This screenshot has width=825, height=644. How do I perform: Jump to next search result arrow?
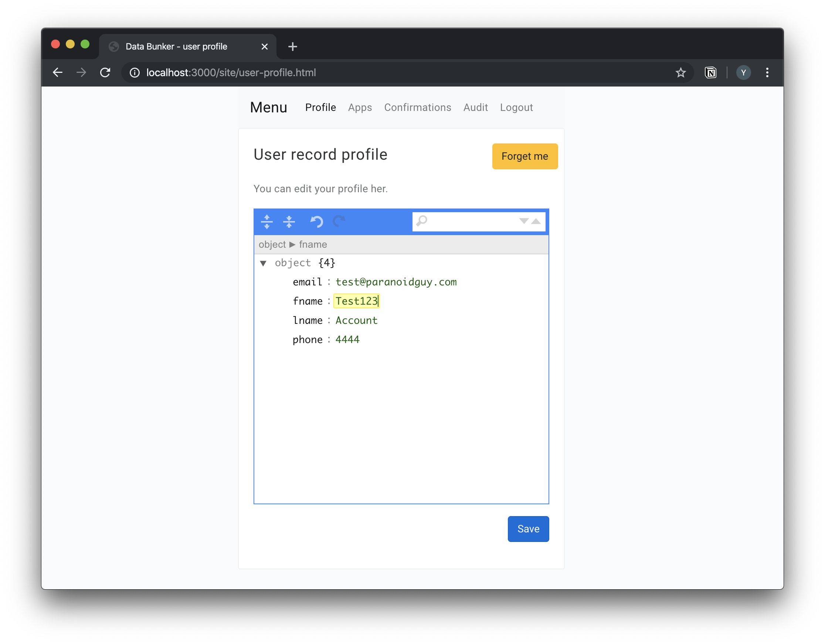523,221
